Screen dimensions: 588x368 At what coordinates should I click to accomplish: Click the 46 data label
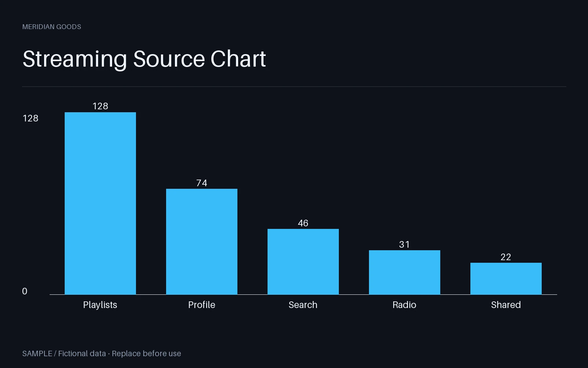303,223
